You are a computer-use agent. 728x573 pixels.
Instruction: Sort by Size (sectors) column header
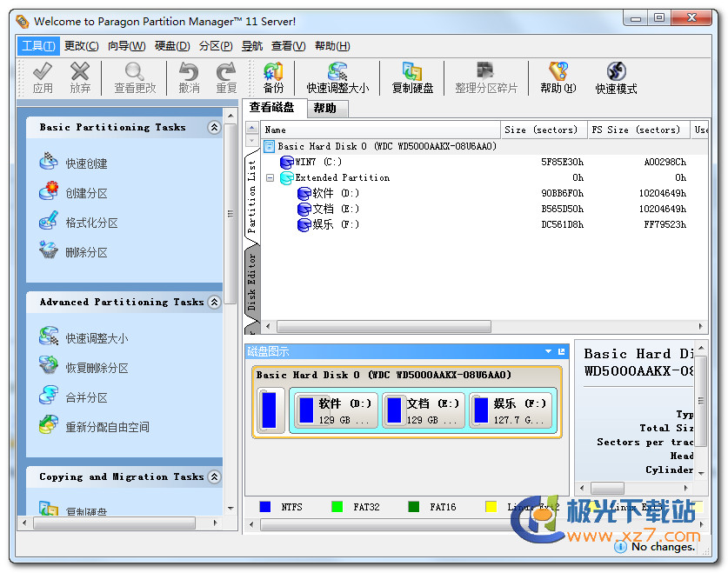coord(544,130)
